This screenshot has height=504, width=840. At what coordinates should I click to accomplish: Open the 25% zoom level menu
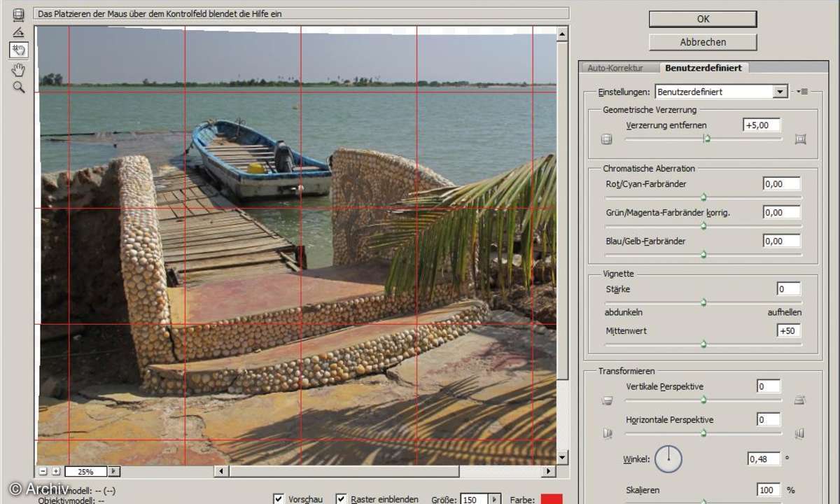(x=114, y=472)
